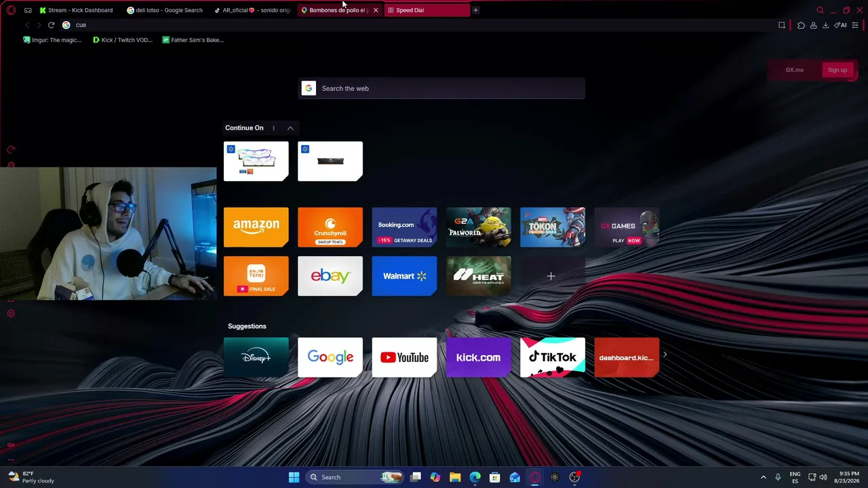The width and height of the screenshot is (868, 488).
Task: Go back using the back arrow
Action: (x=27, y=25)
